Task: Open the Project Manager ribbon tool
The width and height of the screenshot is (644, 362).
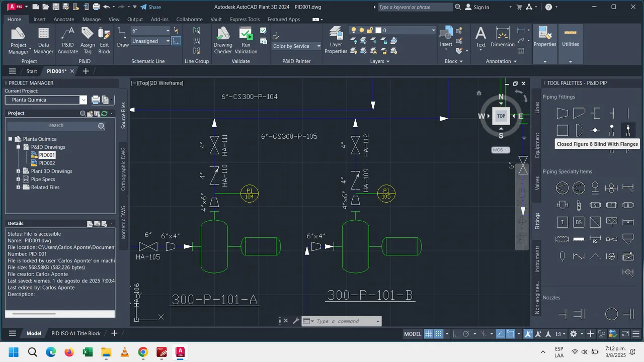Action: click(18, 40)
